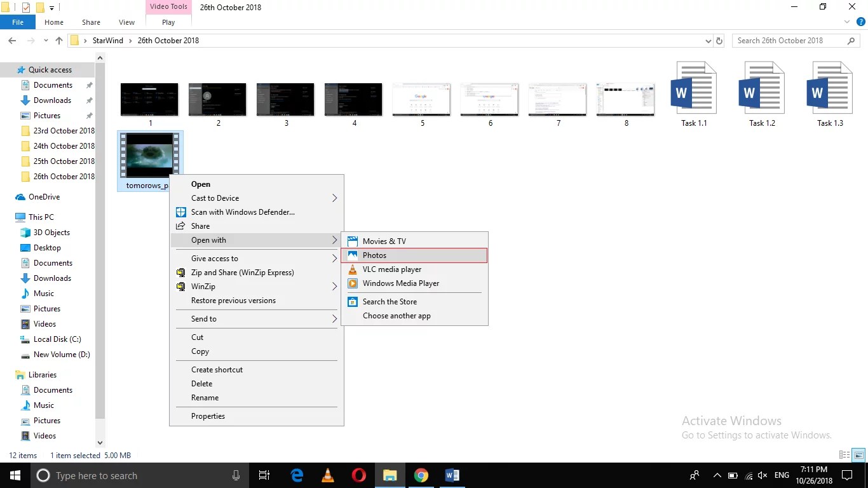
Task: Switch to the Play tab under Video Tools
Action: [x=168, y=21]
